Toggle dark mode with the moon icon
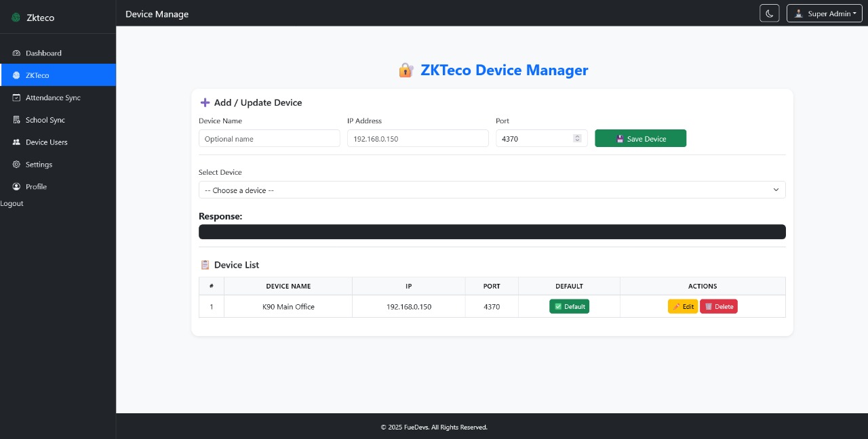Viewport: 868px width, 439px height. pyautogui.click(x=770, y=13)
